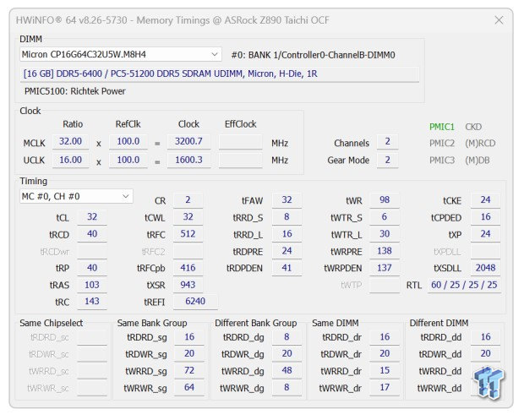Click the tRDPDEN value 41
The image size is (524, 420).
(x=287, y=268)
